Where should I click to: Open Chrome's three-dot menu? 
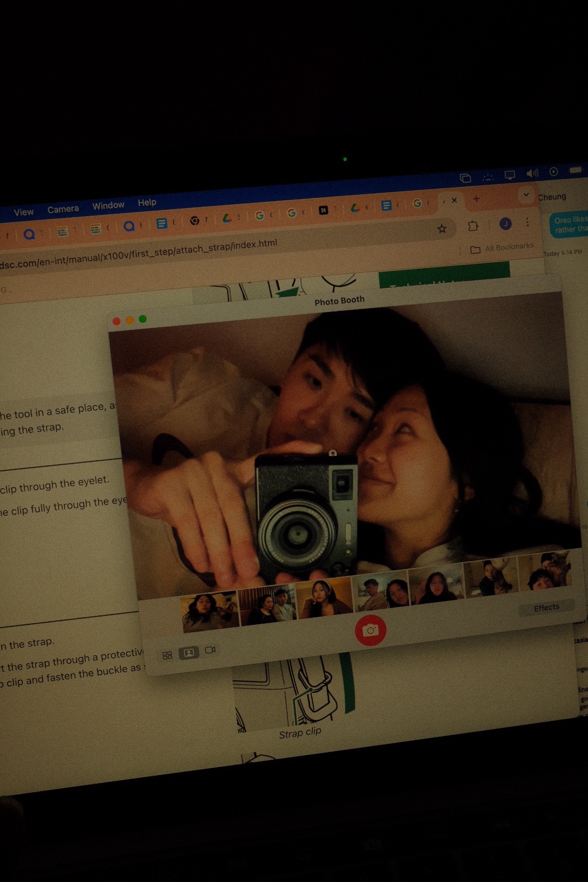coord(527,222)
